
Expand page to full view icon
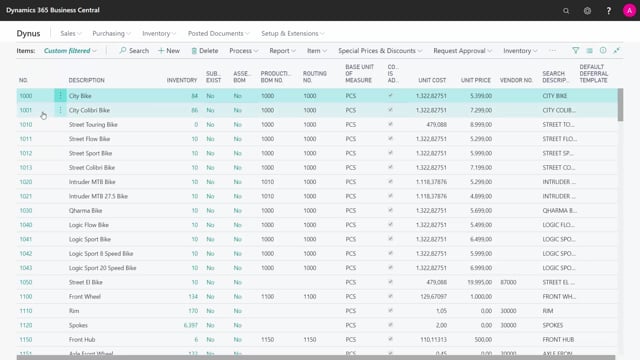coord(616,51)
